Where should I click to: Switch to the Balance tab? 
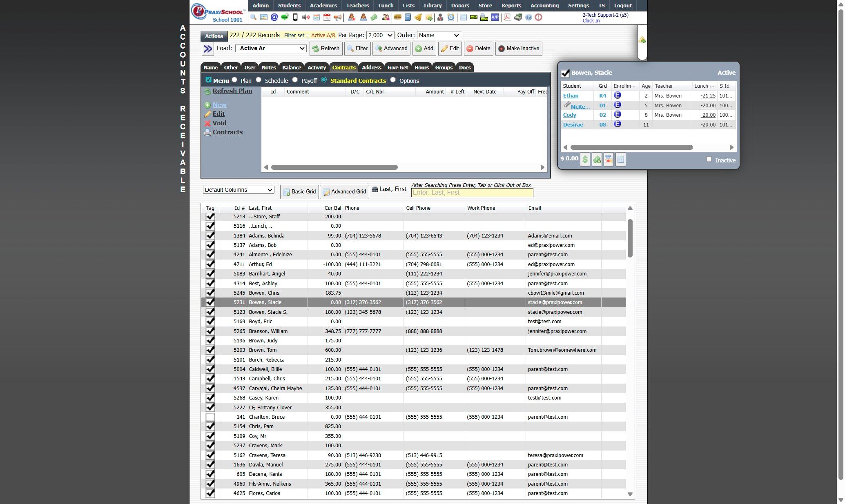[292, 67]
